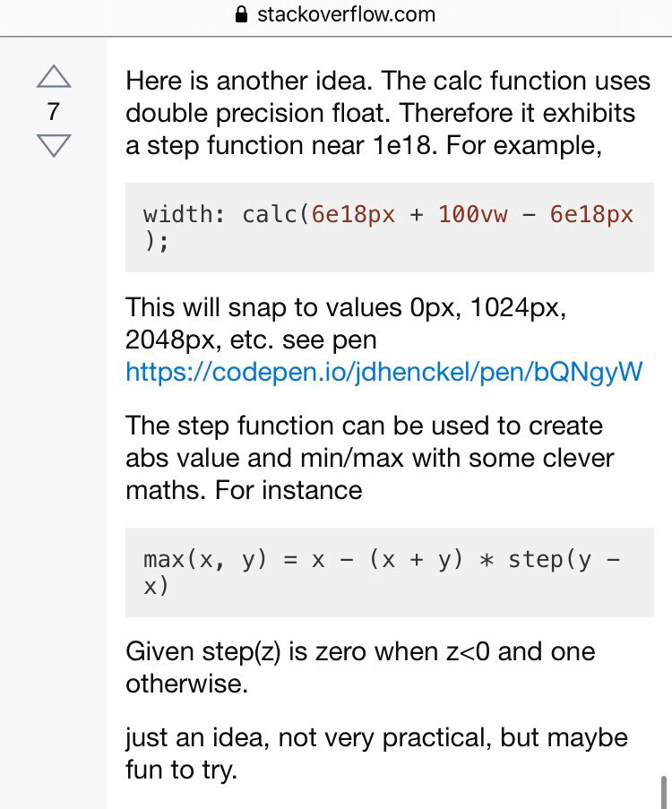Click the gray vote column background below arrows
The height and width of the screenshot is (809, 672).
[x=54, y=464]
